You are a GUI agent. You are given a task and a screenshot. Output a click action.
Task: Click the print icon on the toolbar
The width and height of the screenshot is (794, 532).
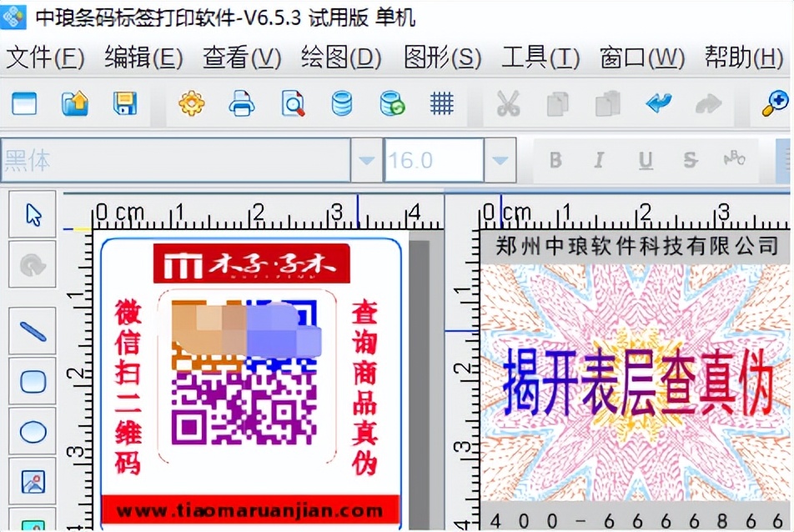pos(240,103)
